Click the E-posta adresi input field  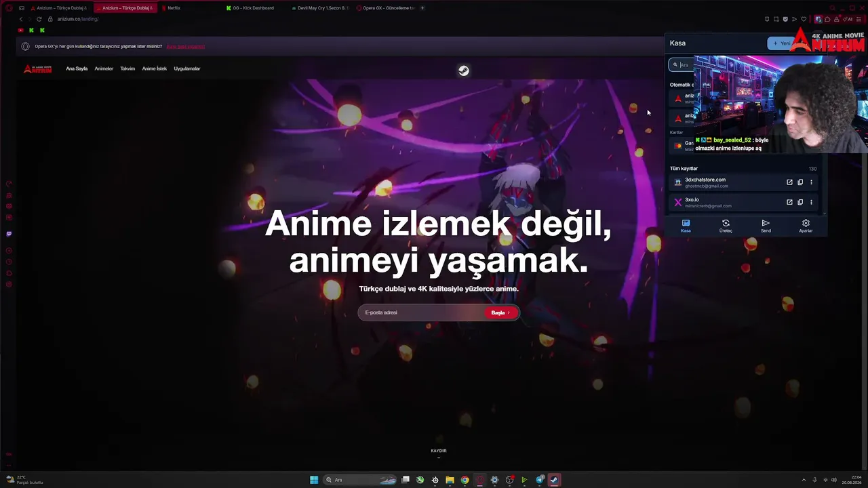pyautogui.click(x=422, y=312)
